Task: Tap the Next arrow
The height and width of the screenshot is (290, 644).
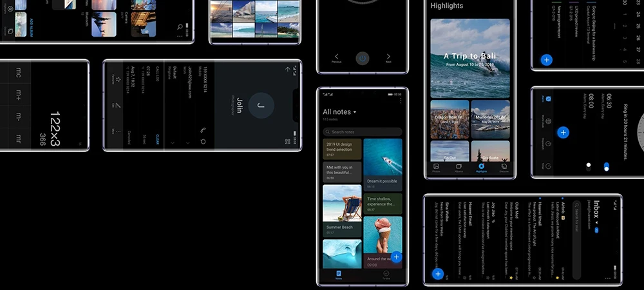Action: click(388, 57)
